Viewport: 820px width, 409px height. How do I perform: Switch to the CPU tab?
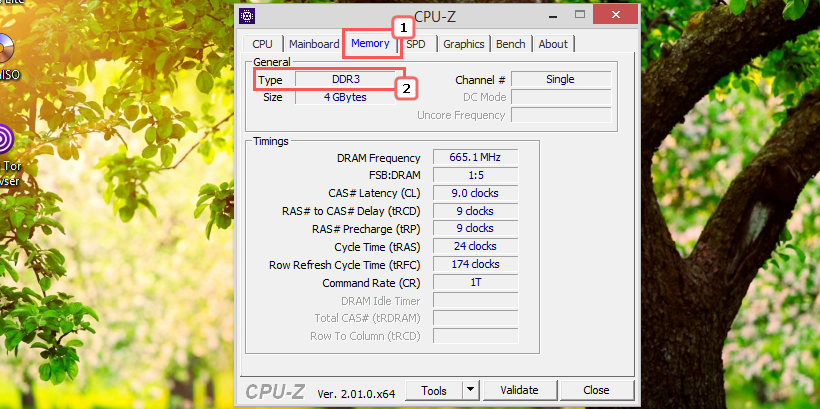click(x=263, y=44)
